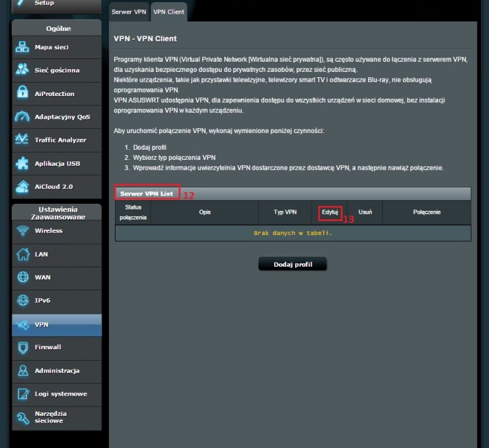Open AiProtection padlock icon

tap(22, 93)
